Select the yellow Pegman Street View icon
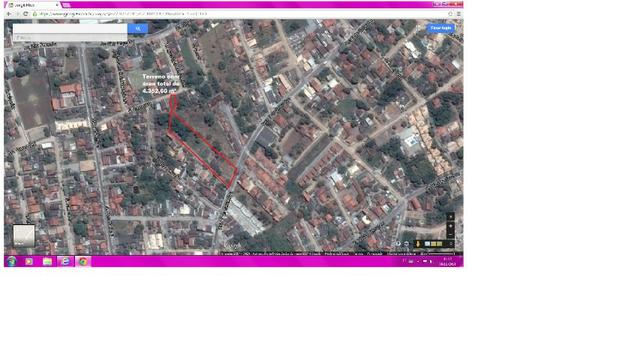Screen dimensions: 640x360 click(x=418, y=244)
